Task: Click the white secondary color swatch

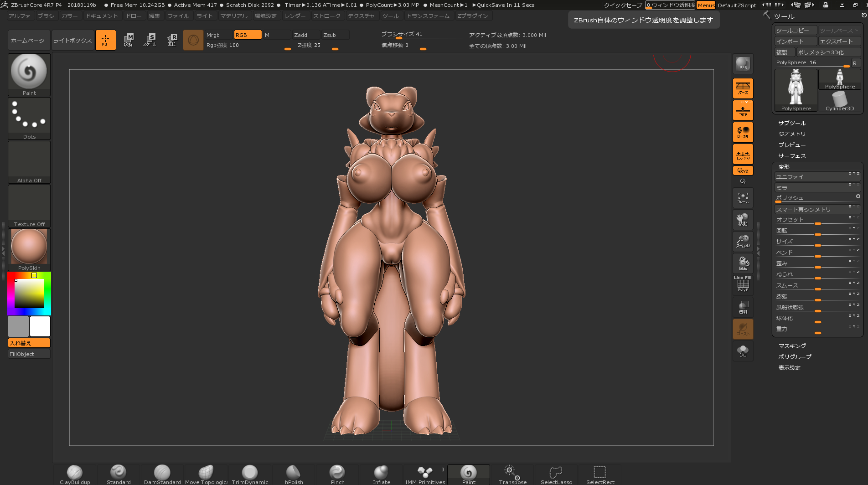Action: tap(40, 326)
